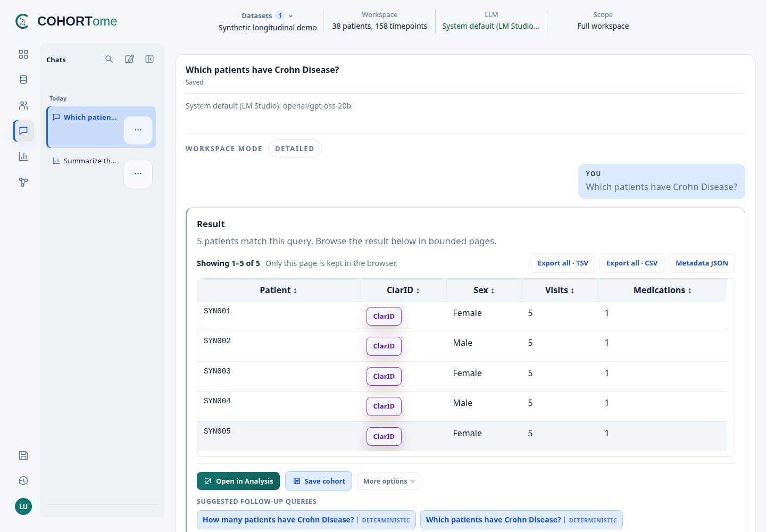
Task: Open ClarID for patient SYN004
Action: click(x=384, y=406)
